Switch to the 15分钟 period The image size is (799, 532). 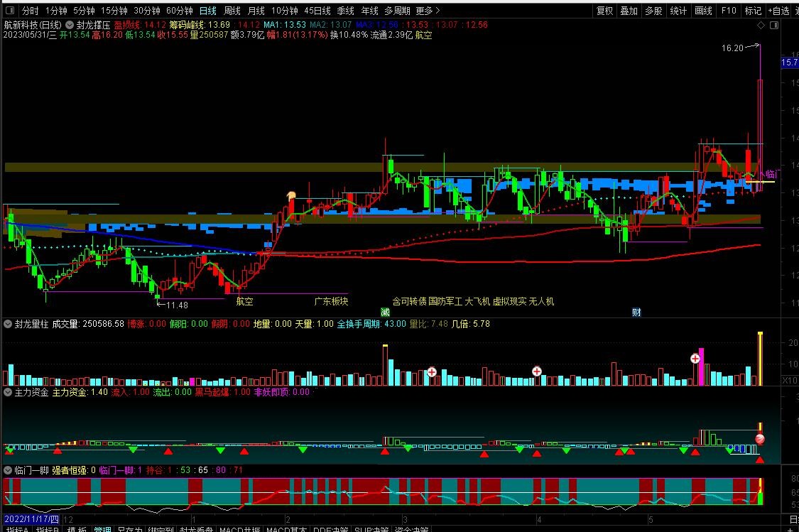click(114, 10)
